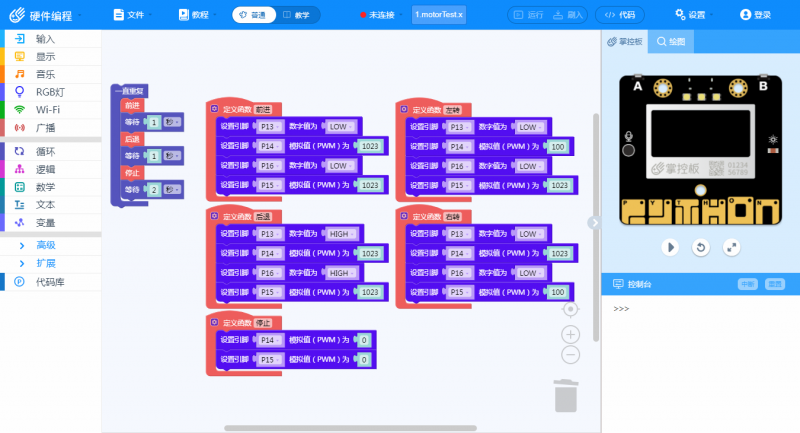Expand the simulator to fullscreen
Viewport: 800px width, 433px height.
[x=732, y=246]
